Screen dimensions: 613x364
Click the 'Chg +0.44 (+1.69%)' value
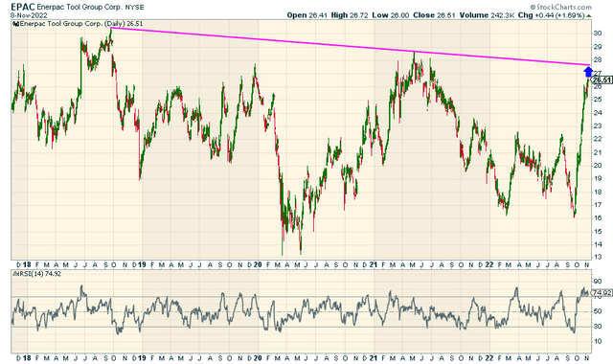551,15
